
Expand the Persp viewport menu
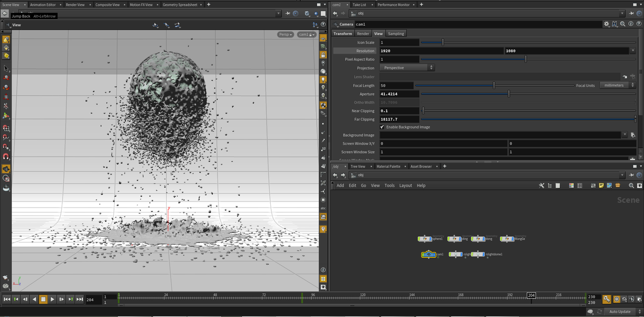285,34
